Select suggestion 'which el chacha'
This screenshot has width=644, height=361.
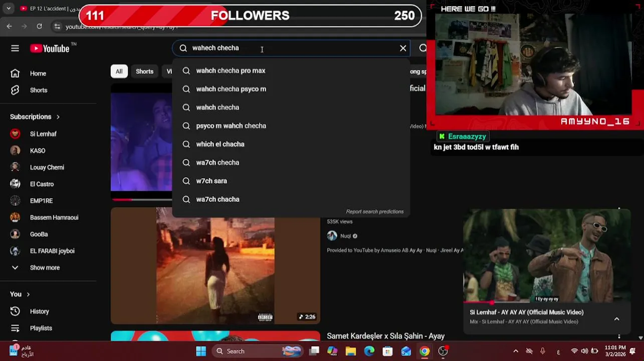tap(291, 144)
